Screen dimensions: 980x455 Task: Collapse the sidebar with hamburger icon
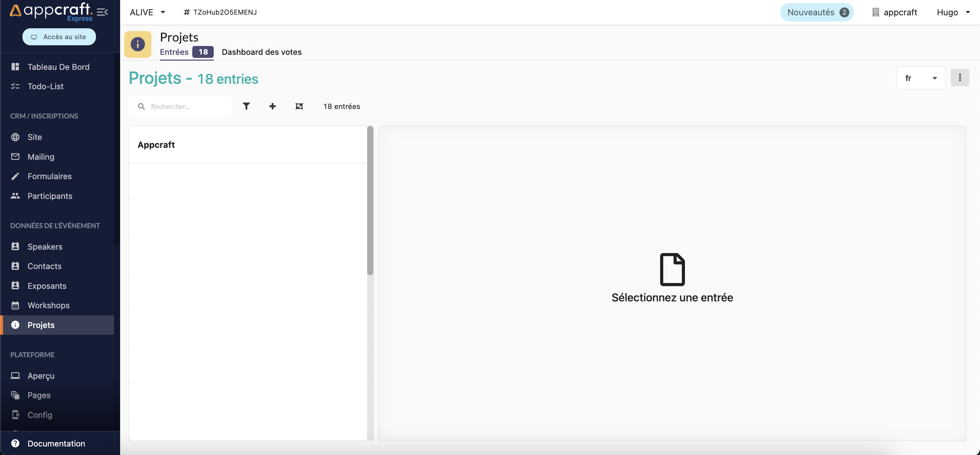[x=102, y=12]
